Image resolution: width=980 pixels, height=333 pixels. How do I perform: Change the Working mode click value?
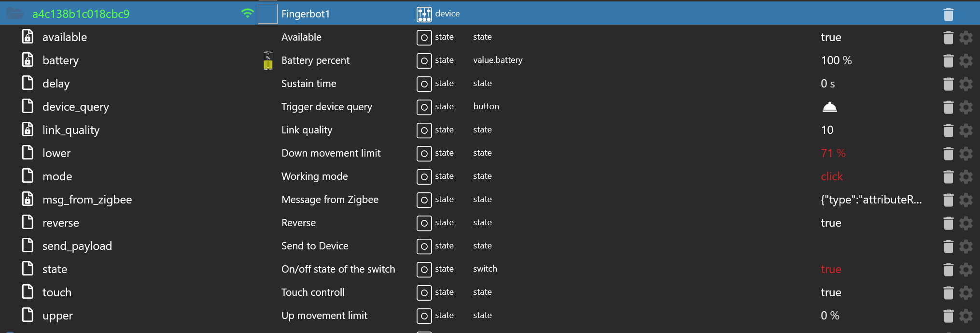point(831,176)
